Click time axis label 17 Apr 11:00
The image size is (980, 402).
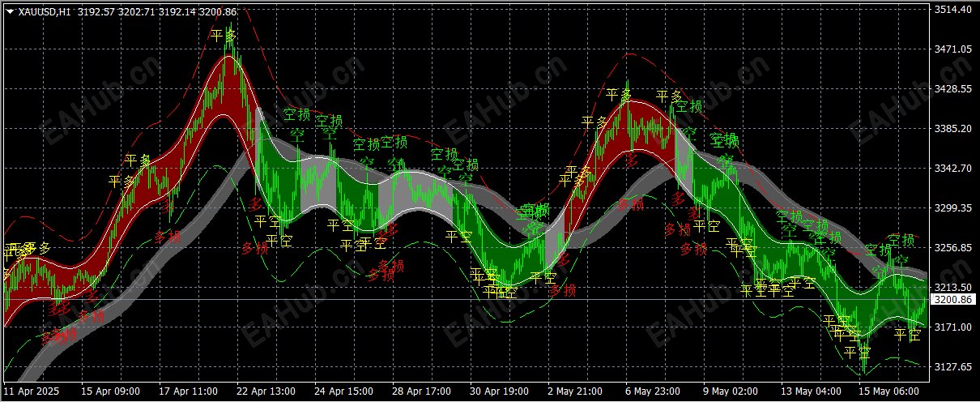tap(190, 391)
